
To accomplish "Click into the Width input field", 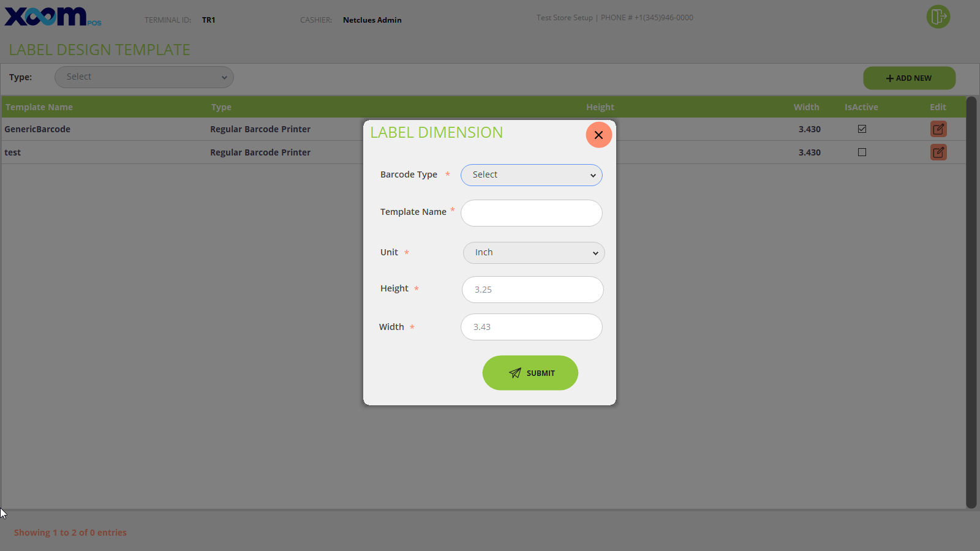I will coord(531,327).
